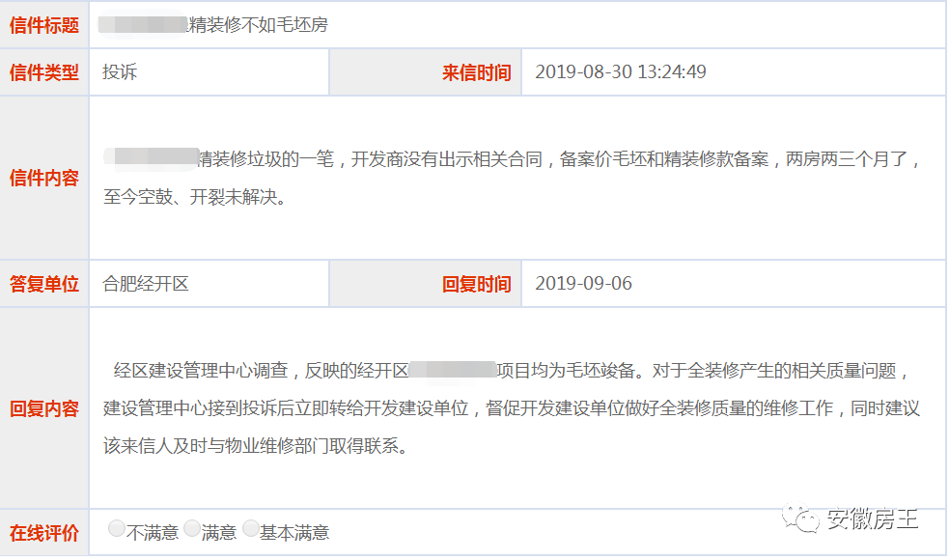Click the WeChat logo icon in watermark

[800, 518]
